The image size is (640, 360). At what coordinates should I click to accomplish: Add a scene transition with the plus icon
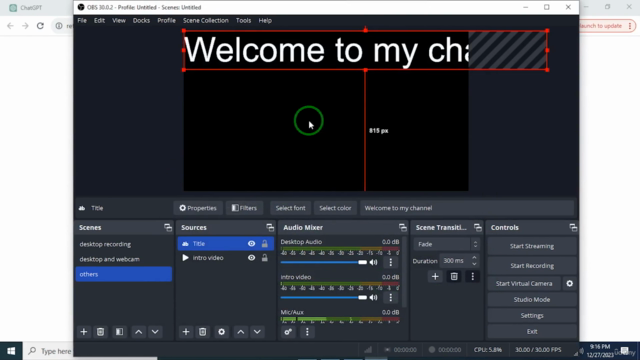pos(435,276)
